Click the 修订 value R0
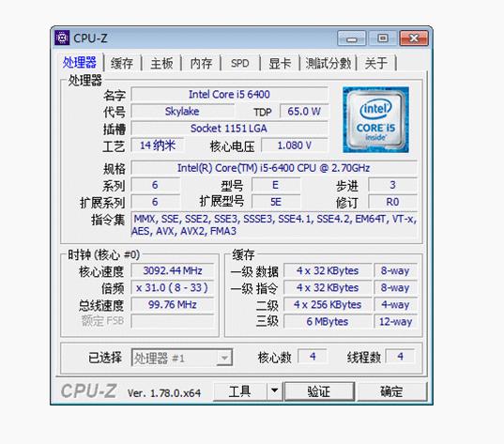This screenshot has height=444, width=504. [x=392, y=202]
